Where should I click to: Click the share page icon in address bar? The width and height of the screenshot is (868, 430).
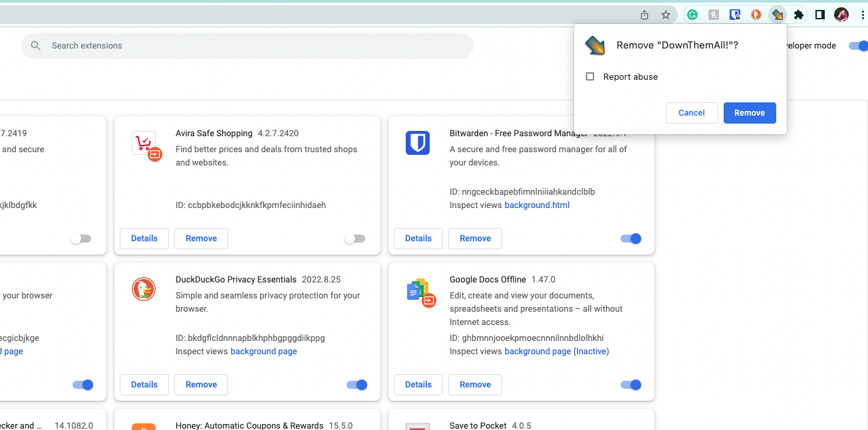pyautogui.click(x=645, y=15)
